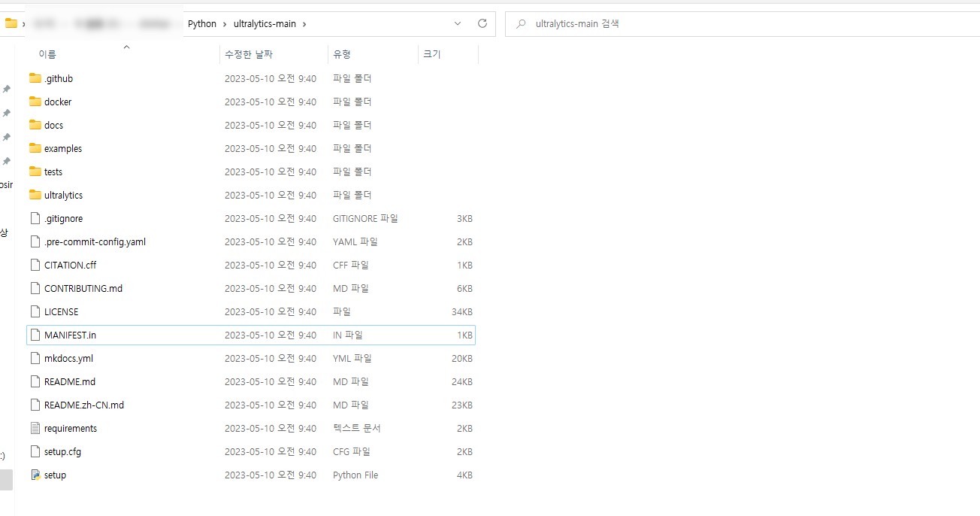The image size is (980, 516).
Task: Click the folder icon in address bar
Action: click(11, 23)
